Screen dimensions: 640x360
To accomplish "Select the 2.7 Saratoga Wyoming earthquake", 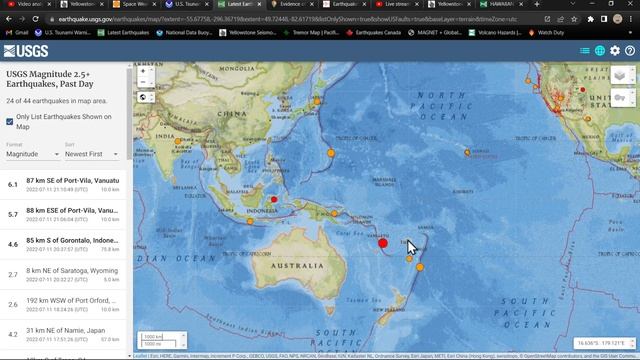I will pos(63,274).
